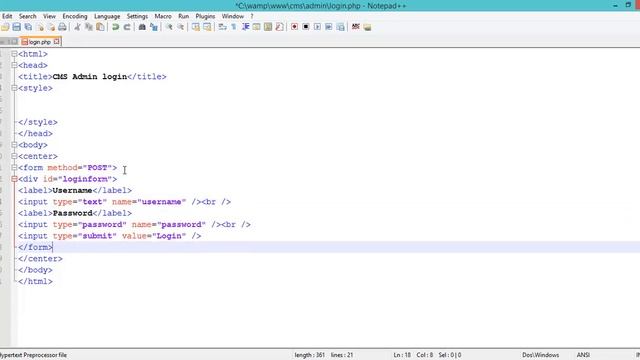This screenshot has width=640, height=360.
Task: Collapse the <body> fold marker
Action: pos(14,145)
